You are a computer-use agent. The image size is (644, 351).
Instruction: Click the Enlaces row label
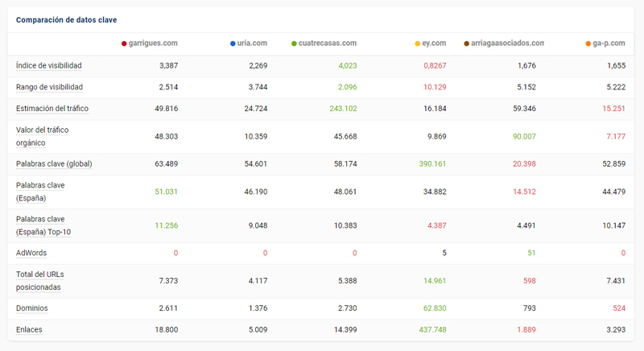30,329
